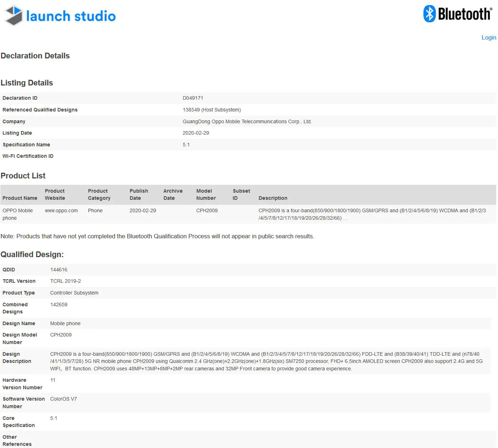This screenshot has width=498, height=448.
Task: Click the Subset ID column header
Action: click(x=242, y=194)
